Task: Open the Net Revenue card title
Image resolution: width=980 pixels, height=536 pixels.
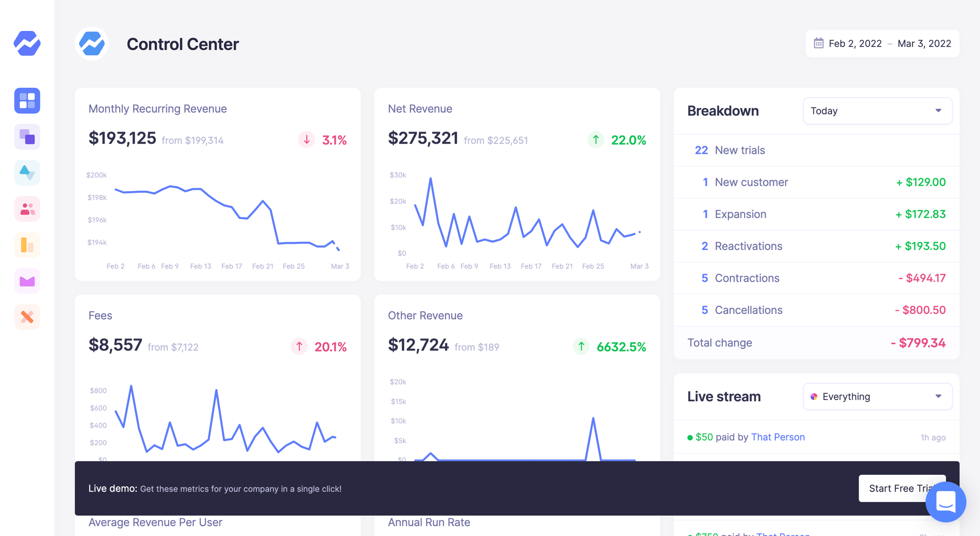Action: (x=420, y=109)
